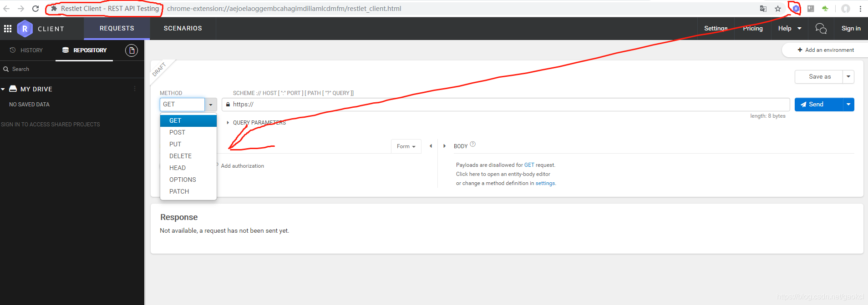The width and height of the screenshot is (868, 305).
Task: Open the Form type dropdown
Action: [x=406, y=146]
